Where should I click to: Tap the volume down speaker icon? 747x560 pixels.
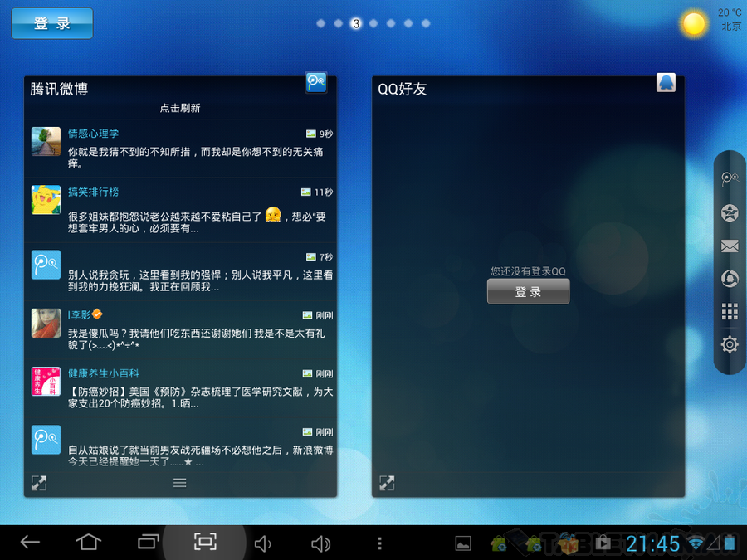coord(262,543)
